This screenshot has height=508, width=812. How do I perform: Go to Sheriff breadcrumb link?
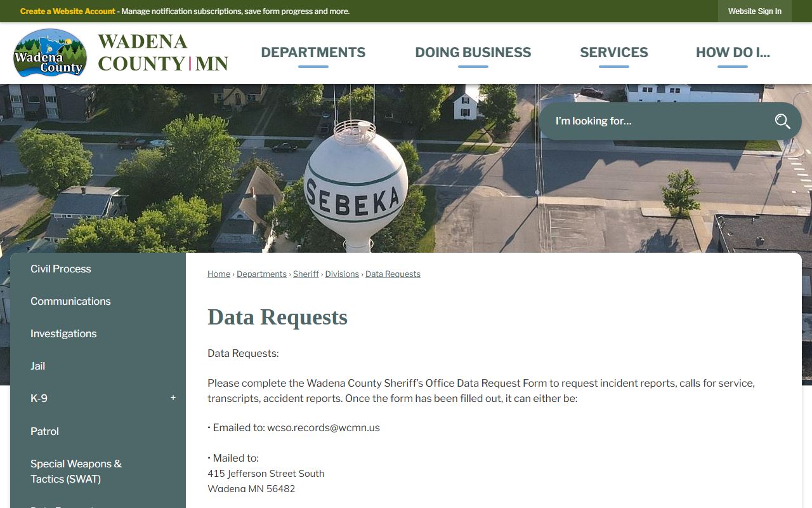306,274
